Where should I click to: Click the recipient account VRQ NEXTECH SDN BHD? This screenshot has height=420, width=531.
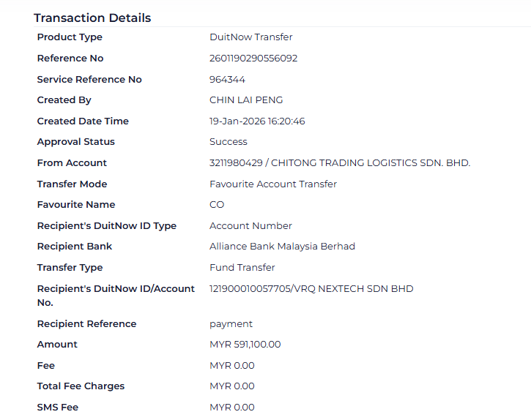(x=311, y=289)
